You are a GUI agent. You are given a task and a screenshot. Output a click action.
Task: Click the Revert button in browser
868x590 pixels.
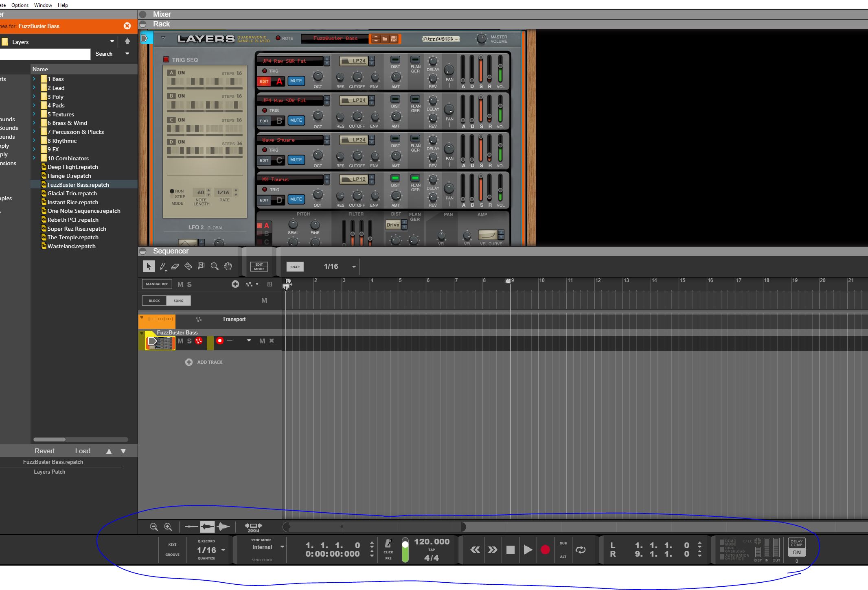point(44,451)
